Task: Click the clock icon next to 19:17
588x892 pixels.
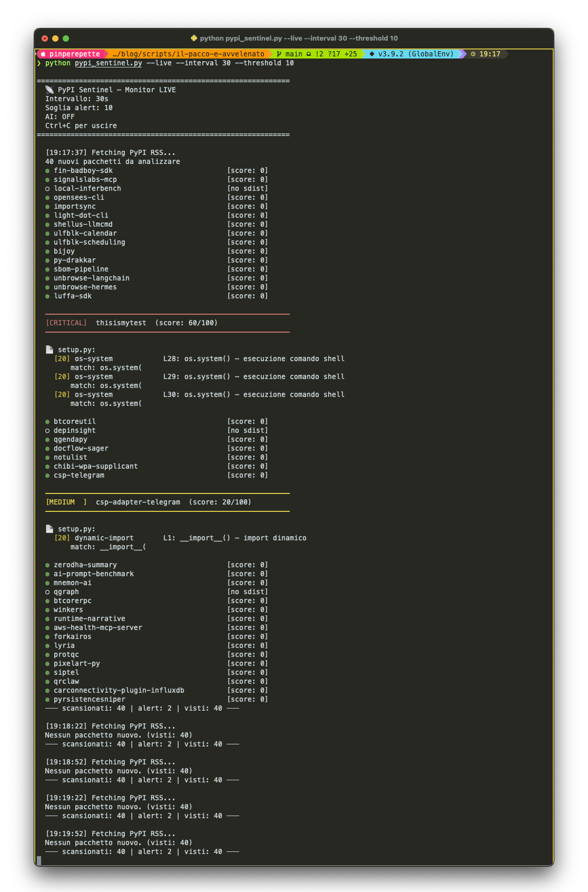Action: (473, 54)
